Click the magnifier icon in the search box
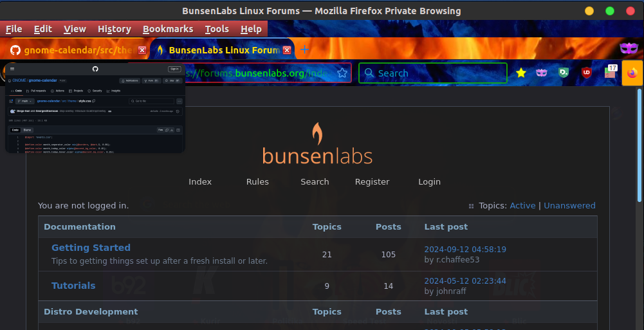 pyautogui.click(x=369, y=73)
